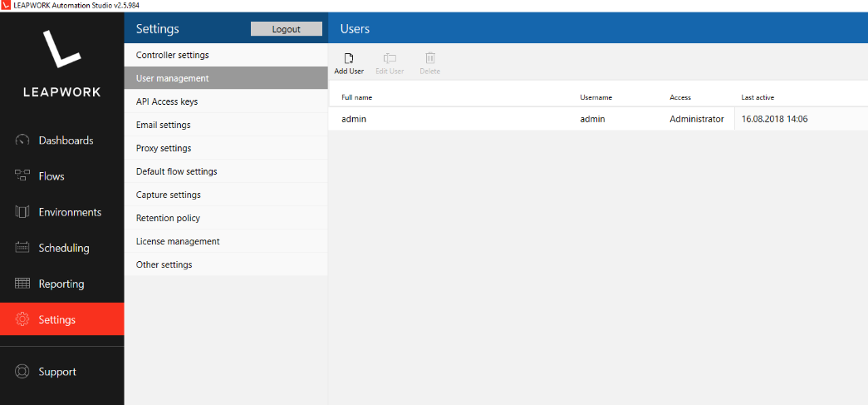
Task: Go to Dashboards label in sidebar
Action: pyautogui.click(x=66, y=141)
